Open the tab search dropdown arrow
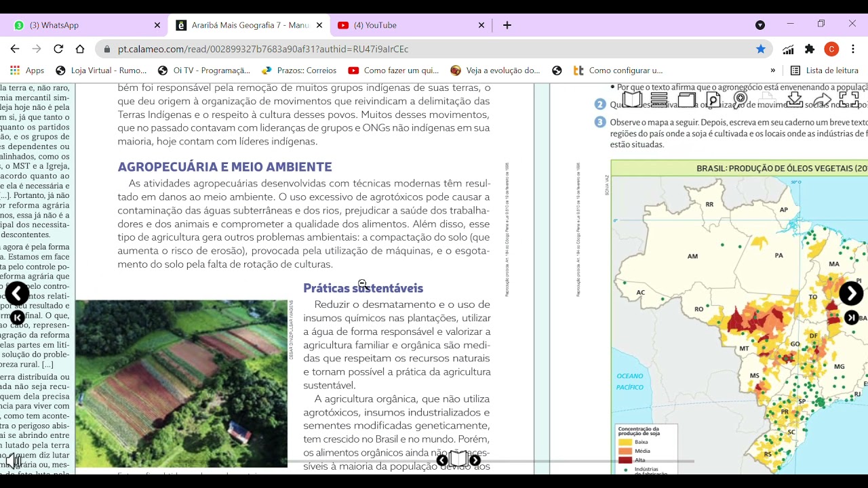The width and height of the screenshot is (868, 488). pos(760,25)
